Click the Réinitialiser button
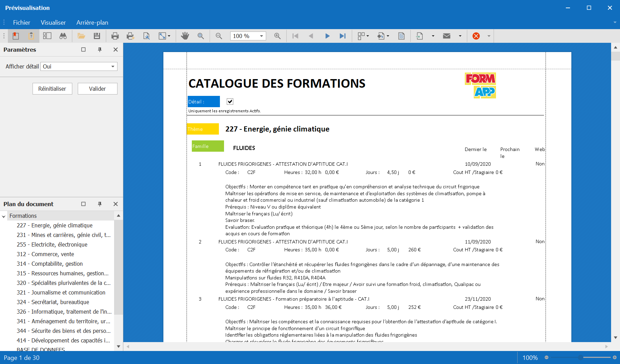 tap(52, 89)
